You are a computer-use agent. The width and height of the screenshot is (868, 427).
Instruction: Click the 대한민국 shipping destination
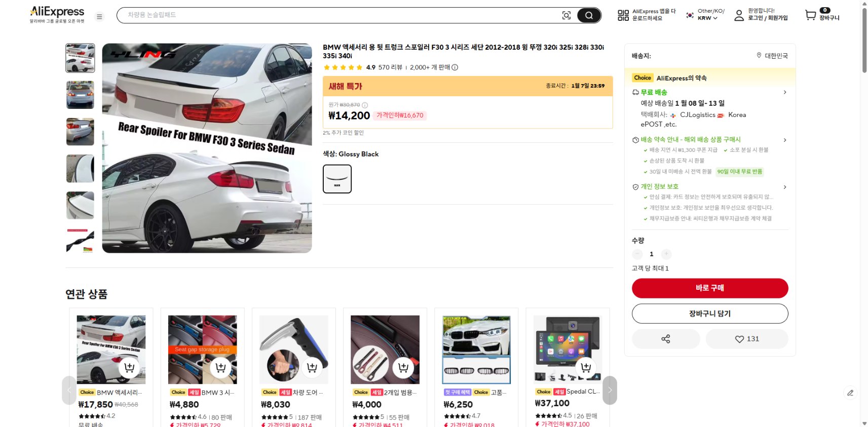(776, 56)
